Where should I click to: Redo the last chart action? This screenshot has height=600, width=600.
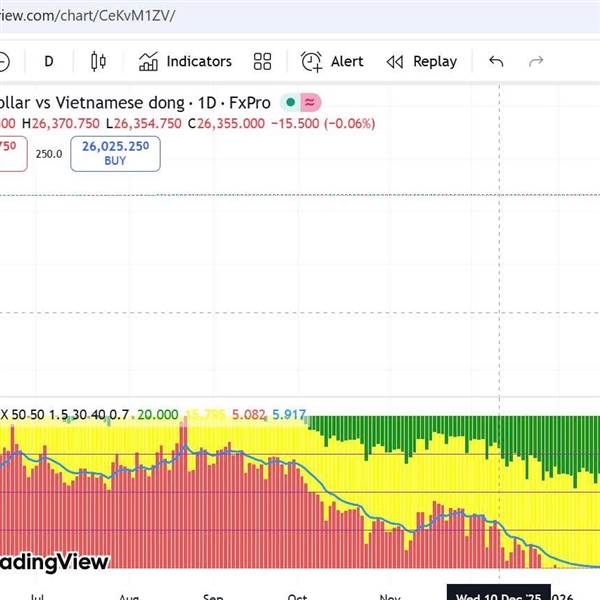[536, 61]
